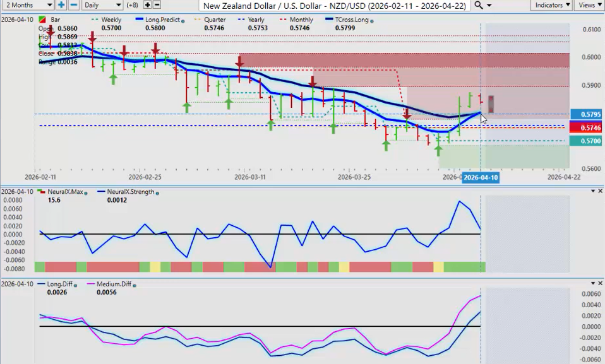Close the Long.Diff indicator panel
The image size is (605, 364).
click(x=600, y=284)
